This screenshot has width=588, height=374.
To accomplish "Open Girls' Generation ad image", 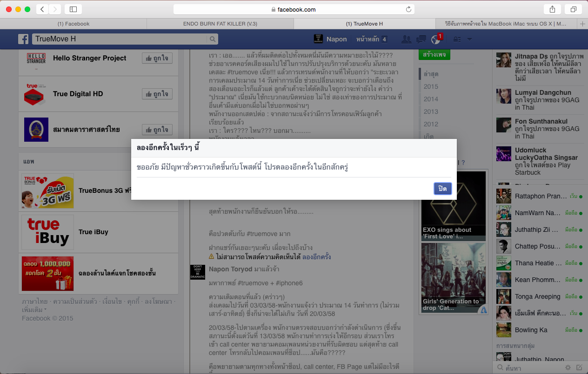I will (454, 278).
